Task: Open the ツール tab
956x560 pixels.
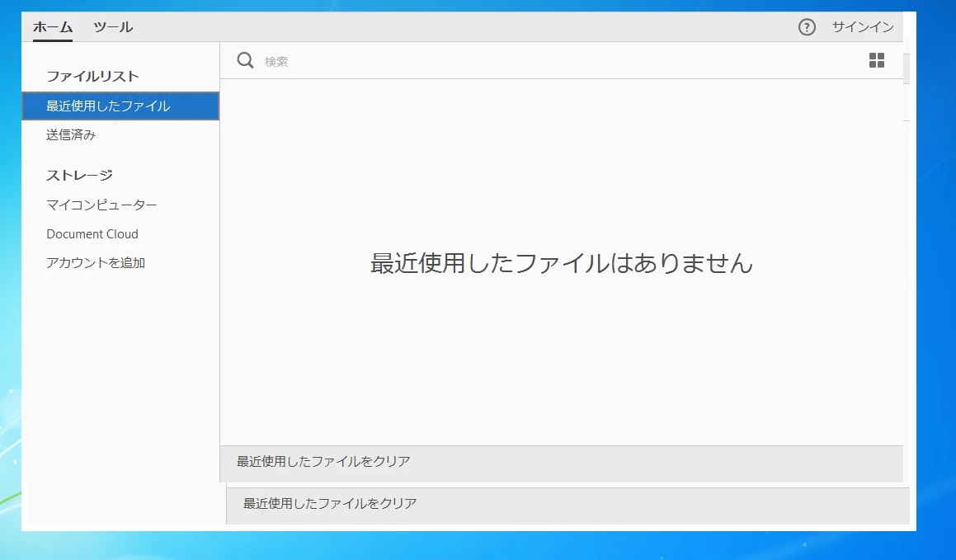Action: click(x=113, y=27)
